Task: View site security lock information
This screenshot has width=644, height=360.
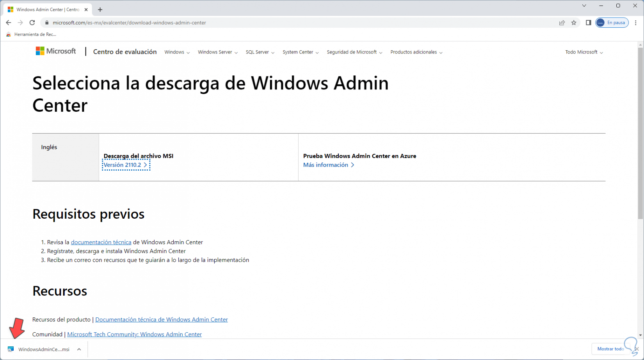Action: (x=47, y=23)
